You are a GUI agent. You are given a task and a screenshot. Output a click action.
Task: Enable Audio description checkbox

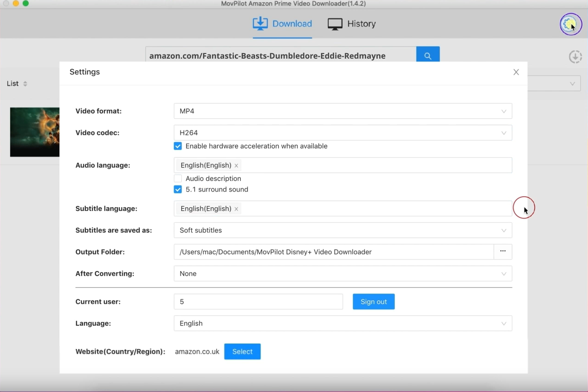(178, 178)
